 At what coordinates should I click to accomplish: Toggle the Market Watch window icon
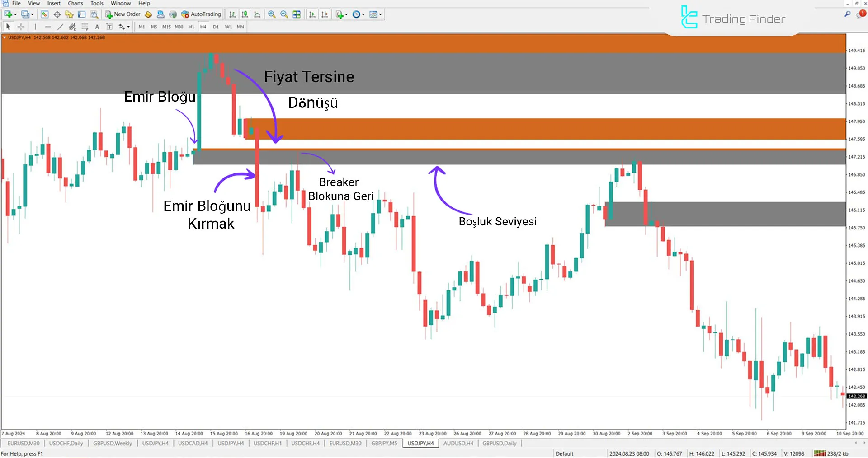44,14
